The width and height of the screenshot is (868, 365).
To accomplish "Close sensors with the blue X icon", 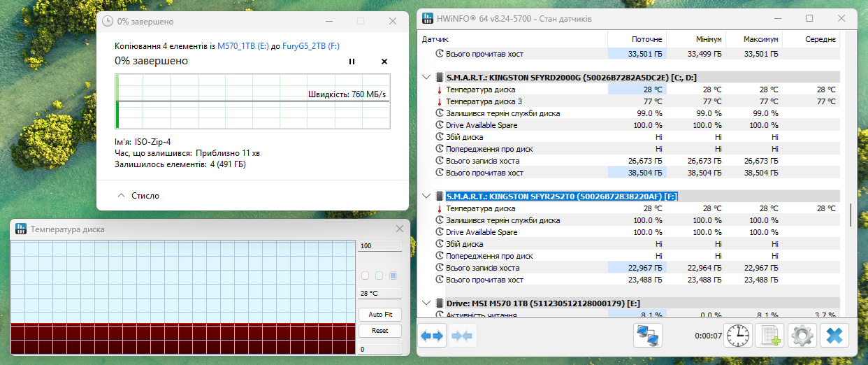I will point(833,336).
